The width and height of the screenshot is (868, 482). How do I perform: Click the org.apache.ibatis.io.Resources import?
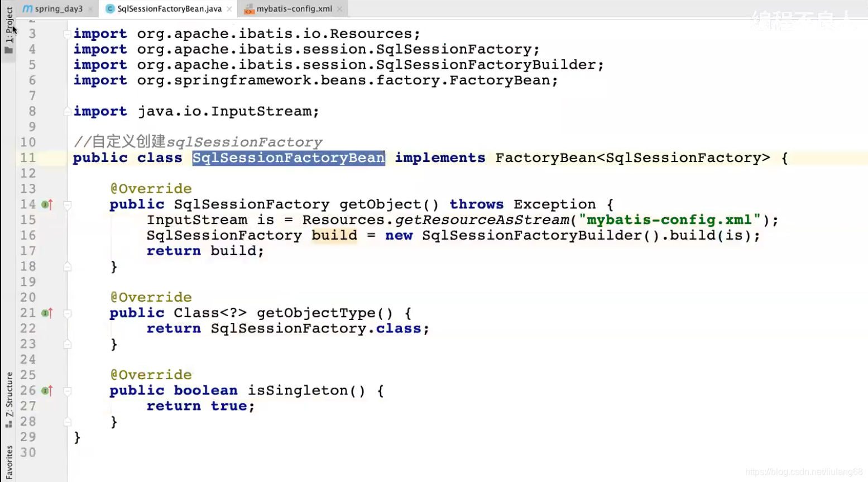pyautogui.click(x=279, y=34)
